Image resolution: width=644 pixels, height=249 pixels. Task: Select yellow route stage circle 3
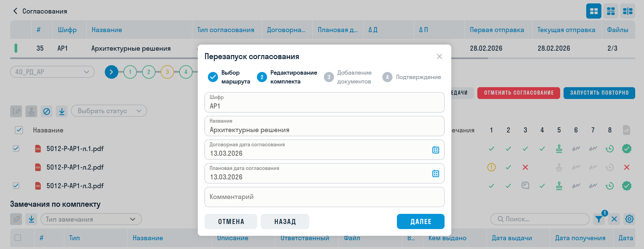[x=167, y=72]
